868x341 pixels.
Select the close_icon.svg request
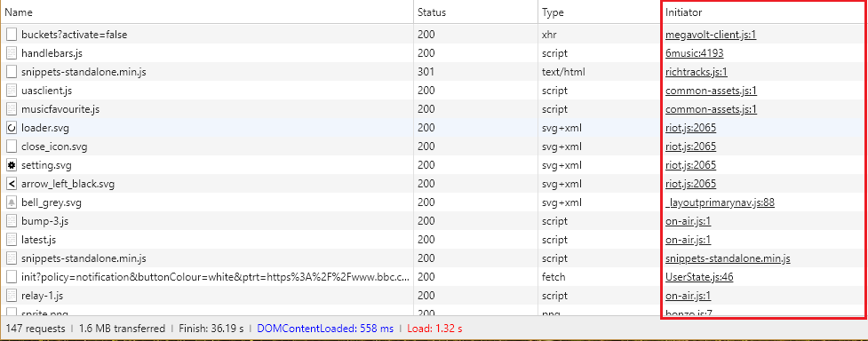pos(434,147)
